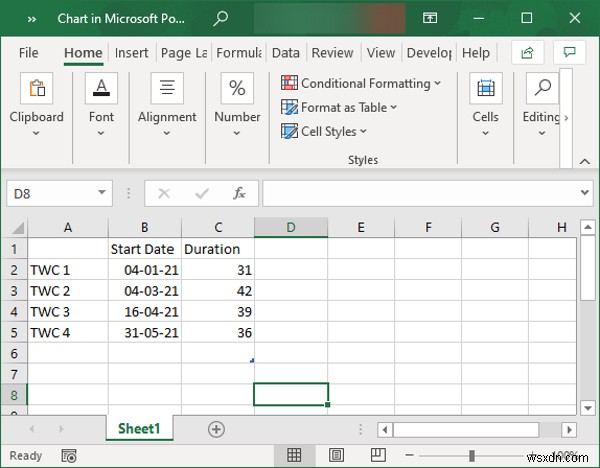Select cell with duration 42
The width and height of the screenshot is (600, 468).
218,291
